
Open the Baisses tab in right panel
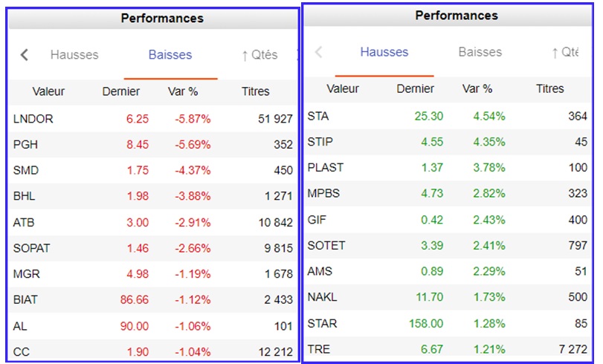[480, 52]
